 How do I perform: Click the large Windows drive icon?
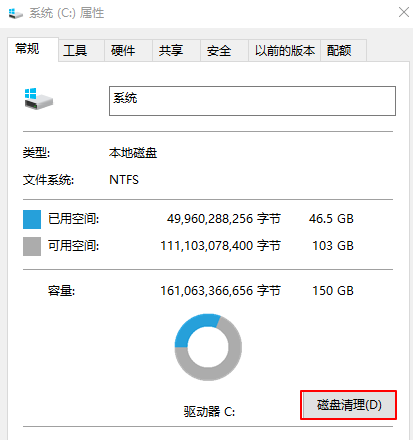(39, 99)
